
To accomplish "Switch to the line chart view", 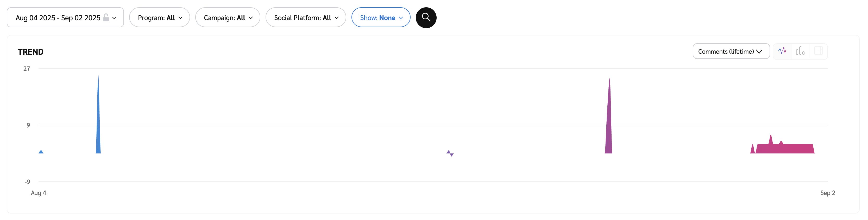I will point(782,51).
